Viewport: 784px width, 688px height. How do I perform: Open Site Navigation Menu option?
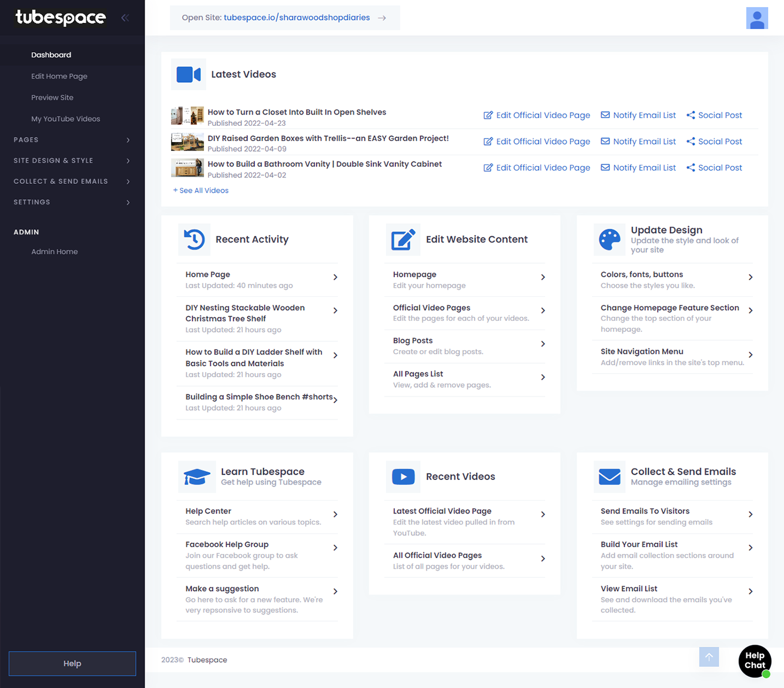(x=672, y=357)
